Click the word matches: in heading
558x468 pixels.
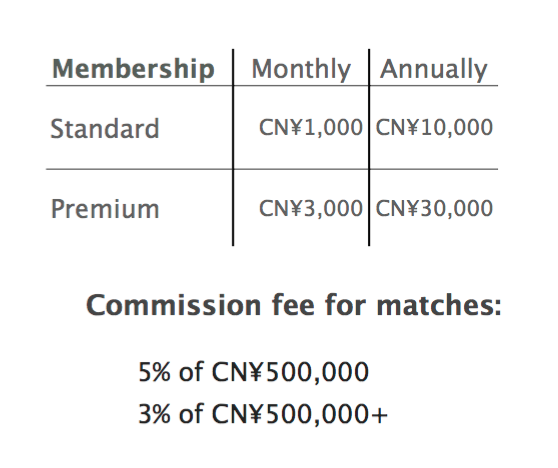pos(439,306)
